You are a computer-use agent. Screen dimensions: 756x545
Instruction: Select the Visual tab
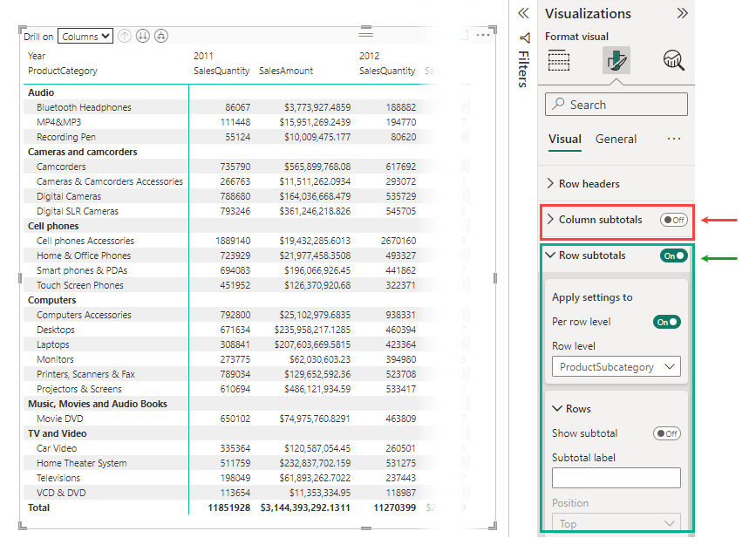[565, 139]
